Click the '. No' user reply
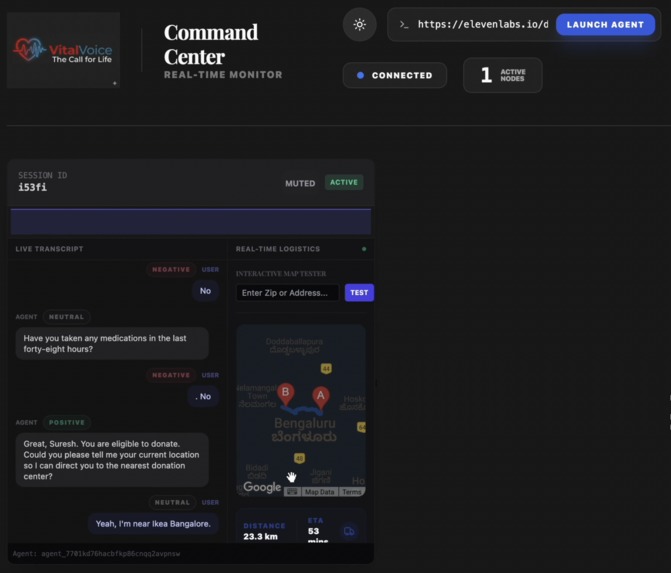This screenshot has height=573, width=671. pyautogui.click(x=203, y=397)
